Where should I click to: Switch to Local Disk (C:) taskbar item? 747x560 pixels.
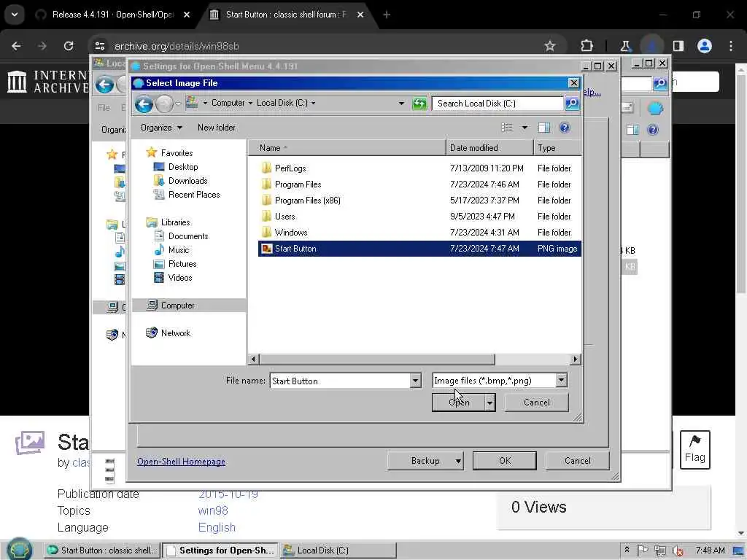(x=338, y=551)
